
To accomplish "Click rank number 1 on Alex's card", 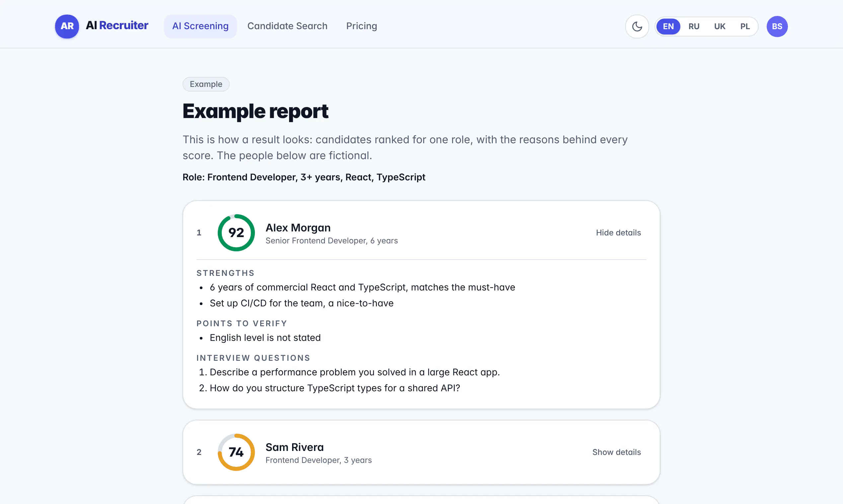I will [199, 233].
